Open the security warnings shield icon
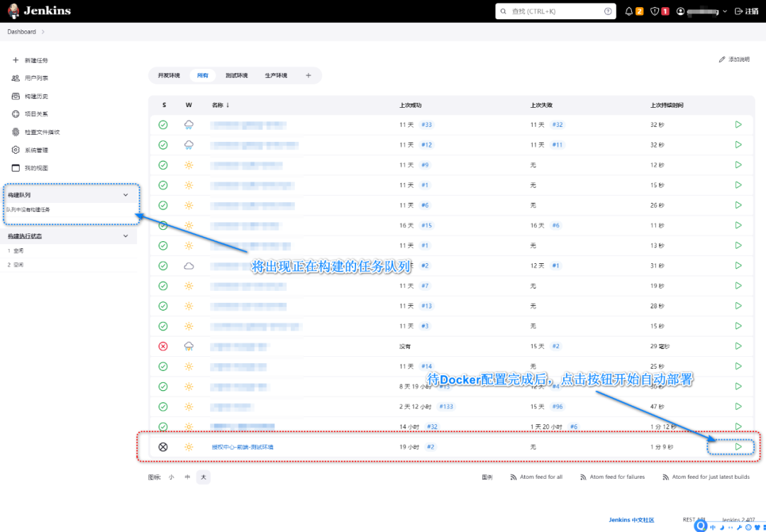Screen dimensions: 766x532 [x=655, y=11]
